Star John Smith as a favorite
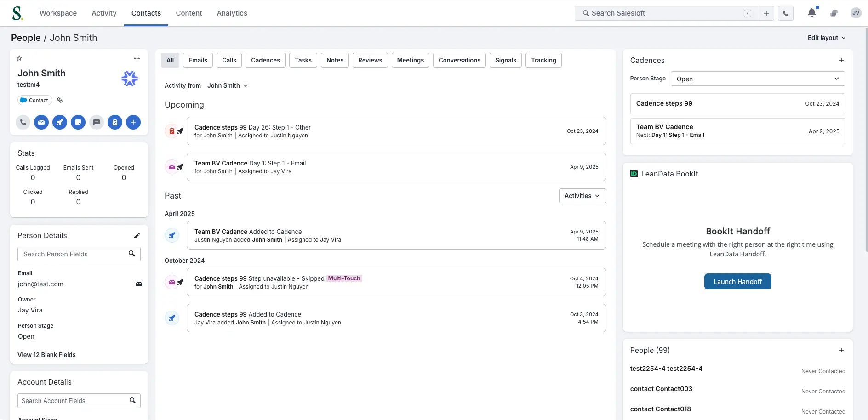 click(x=19, y=58)
